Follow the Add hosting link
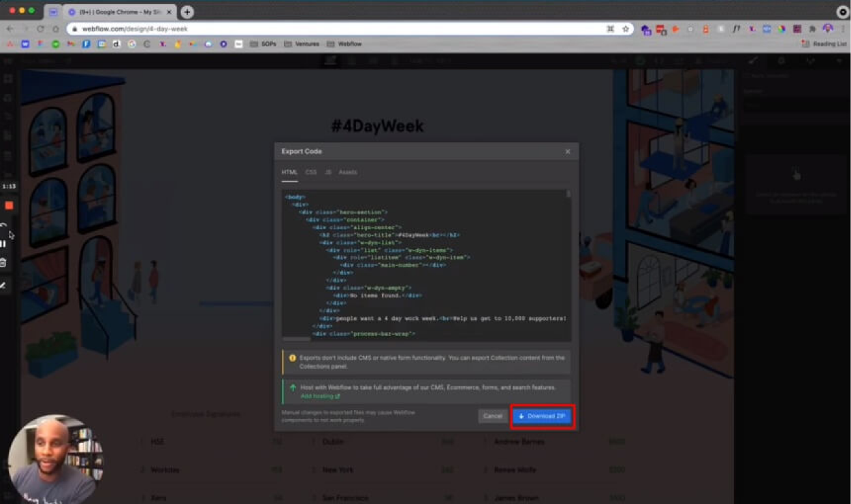851x504 pixels. coord(320,396)
